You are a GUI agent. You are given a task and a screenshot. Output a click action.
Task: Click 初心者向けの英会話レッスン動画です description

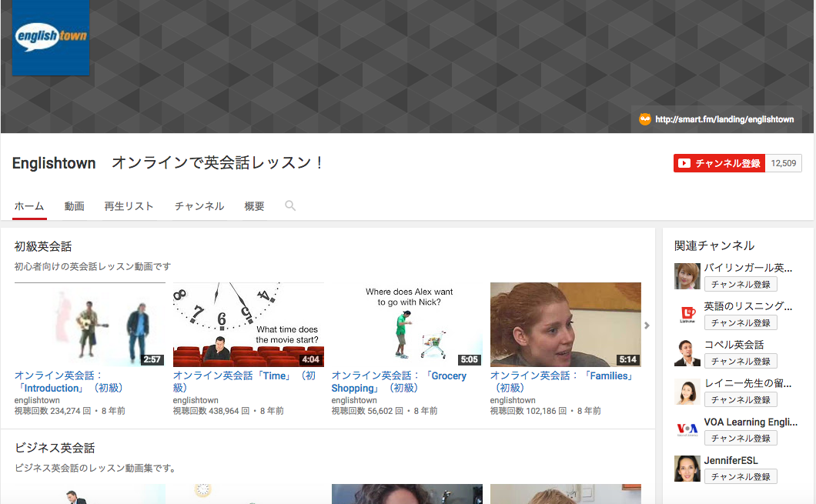point(92,266)
